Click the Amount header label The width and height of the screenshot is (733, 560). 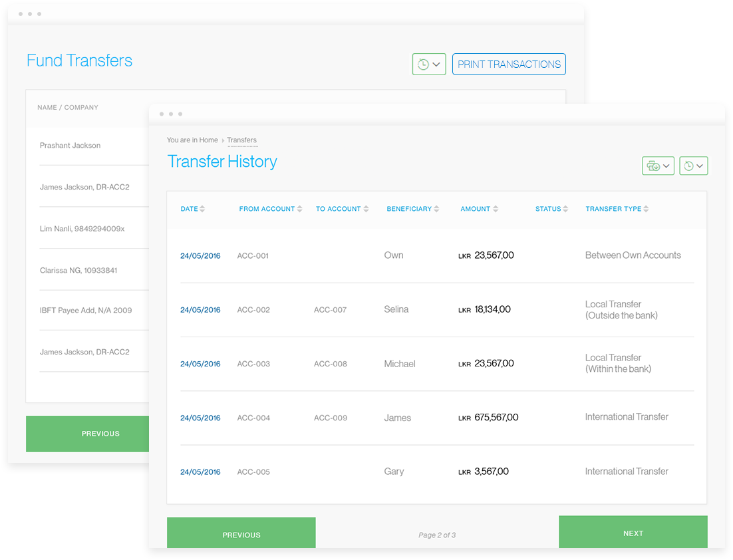pyautogui.click(x=476, y=209)
